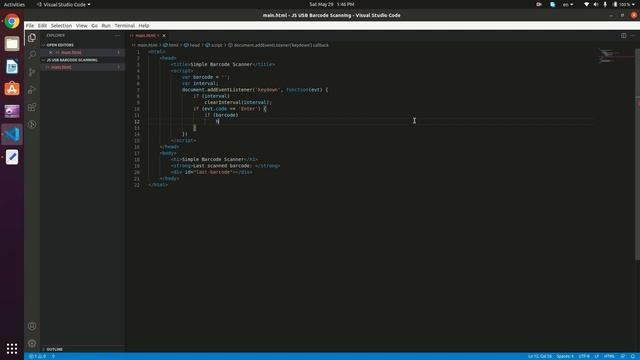Open the Terminal menu

coord(124,25)
